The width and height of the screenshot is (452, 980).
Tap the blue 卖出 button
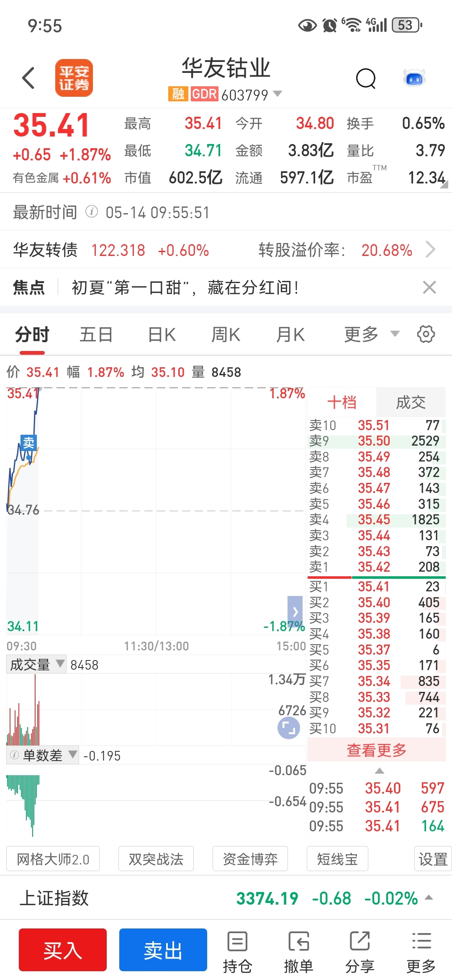click(163, 950)
